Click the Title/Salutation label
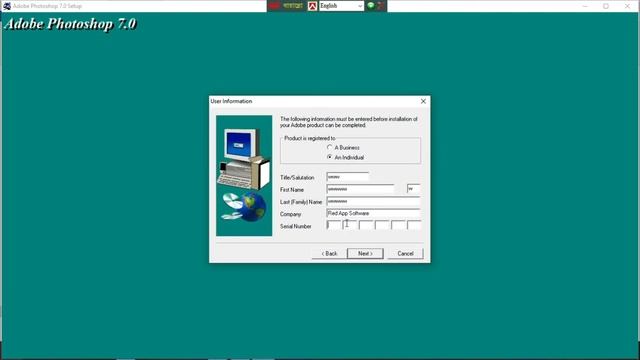The width and height of the screenshot is (640, 360). point(297,178)
